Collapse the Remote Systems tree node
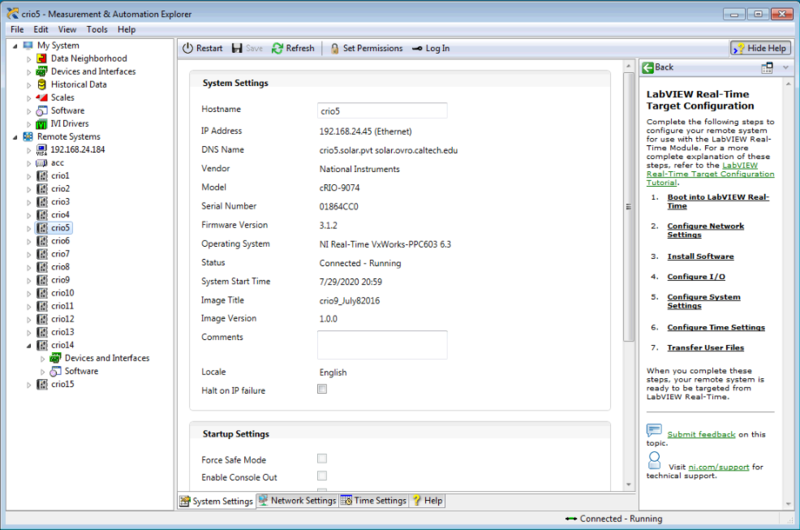The height and width of the screenshot is (530, 800). (15, 137)
